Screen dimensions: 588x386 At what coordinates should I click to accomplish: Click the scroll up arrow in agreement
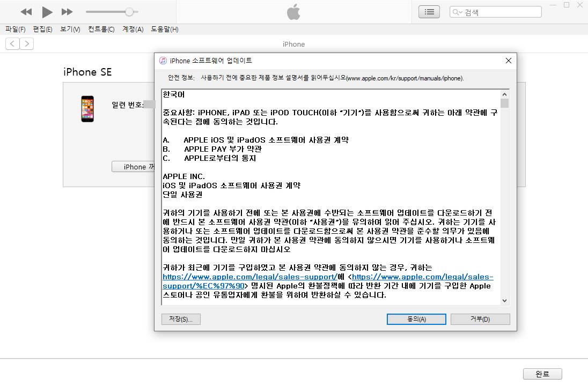click(504, 94)
